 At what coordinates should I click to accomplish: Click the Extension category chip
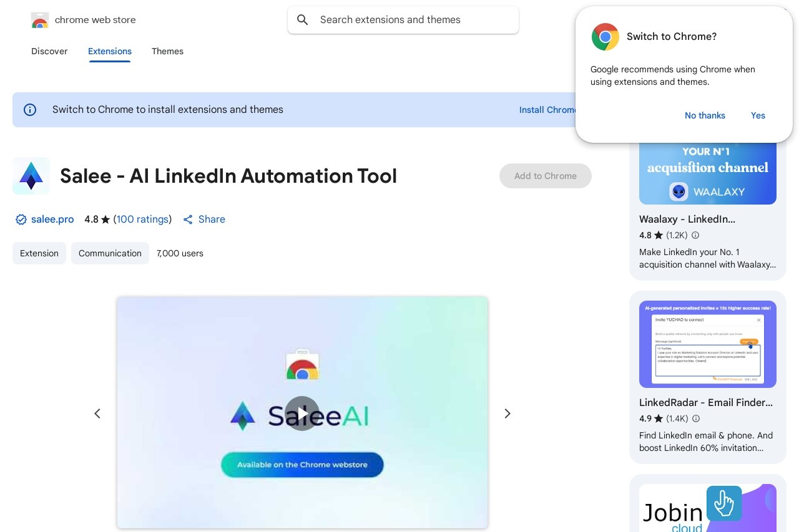(x=39, y=253)
